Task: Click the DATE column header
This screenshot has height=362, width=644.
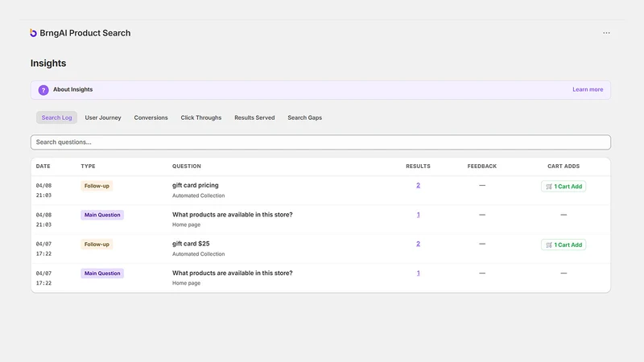Action: [43, 167]
